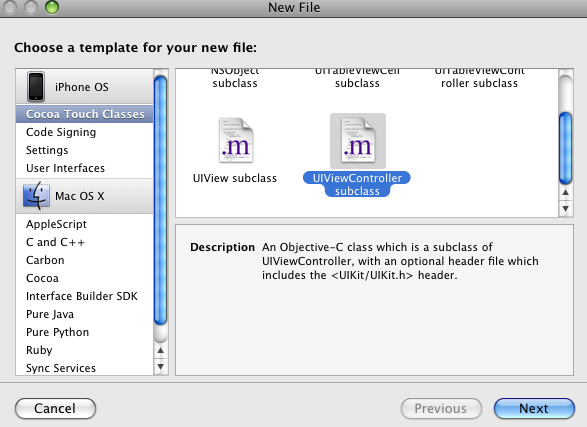Select Settings under iPhone OS

(x=47, y=150)
